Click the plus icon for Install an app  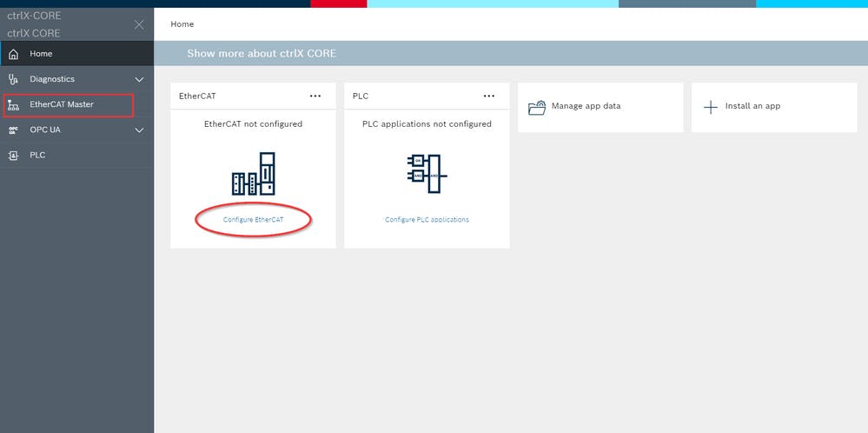coord(711,108)
